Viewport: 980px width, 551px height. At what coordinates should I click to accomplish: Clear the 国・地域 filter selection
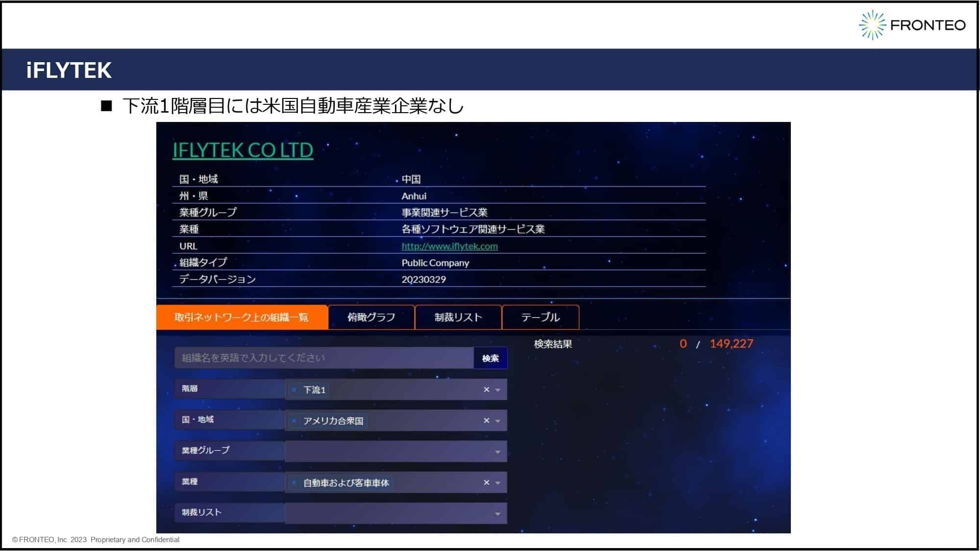click(487, 421)
